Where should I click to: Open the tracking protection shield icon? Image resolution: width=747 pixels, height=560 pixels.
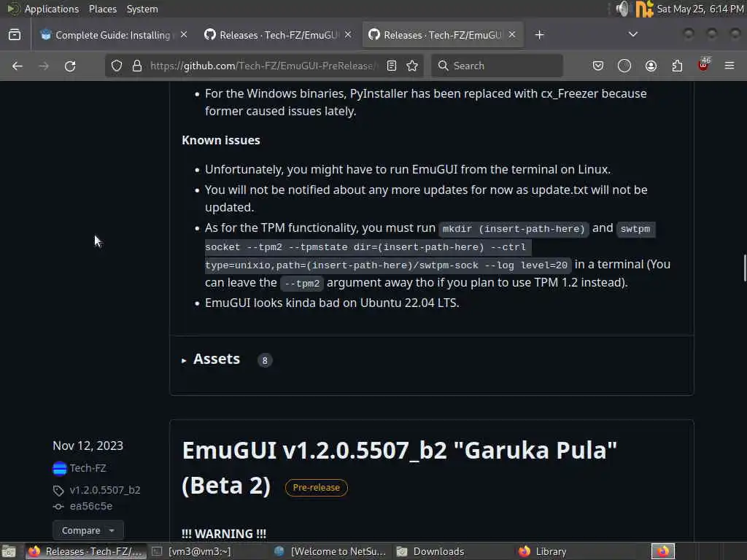coord(117,66)
